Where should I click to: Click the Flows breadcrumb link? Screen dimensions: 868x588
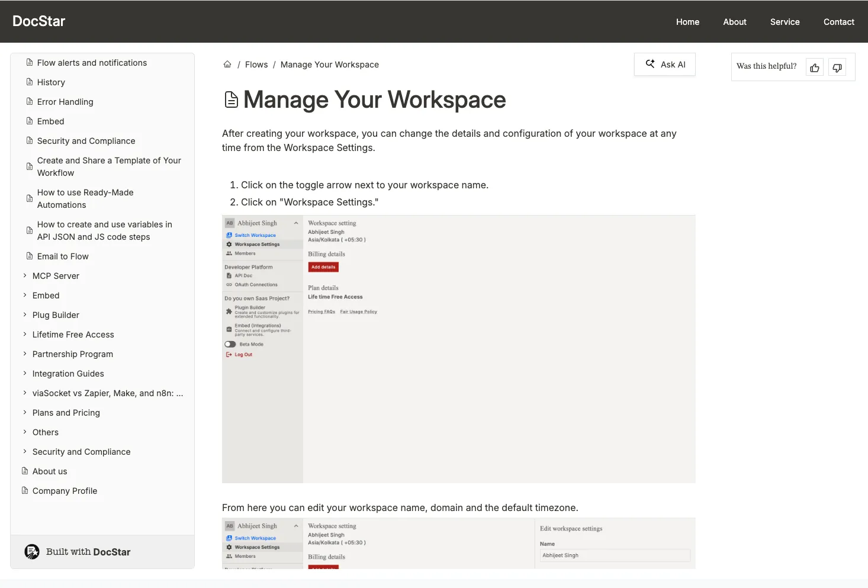coord(256,64)
